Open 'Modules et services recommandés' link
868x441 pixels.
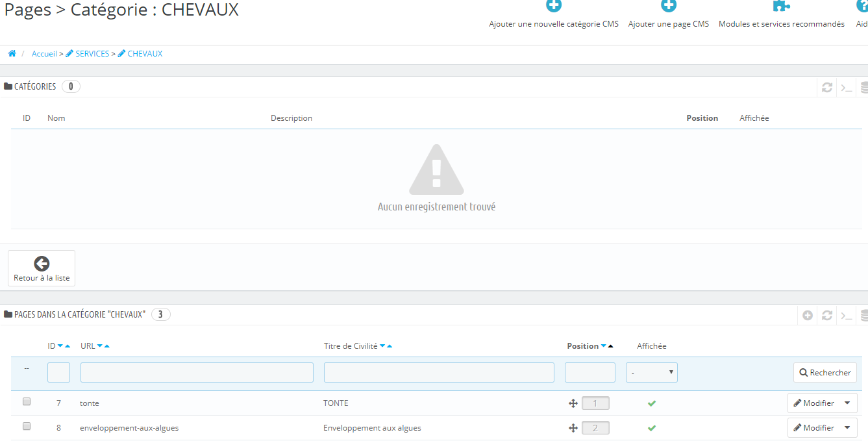782,24
